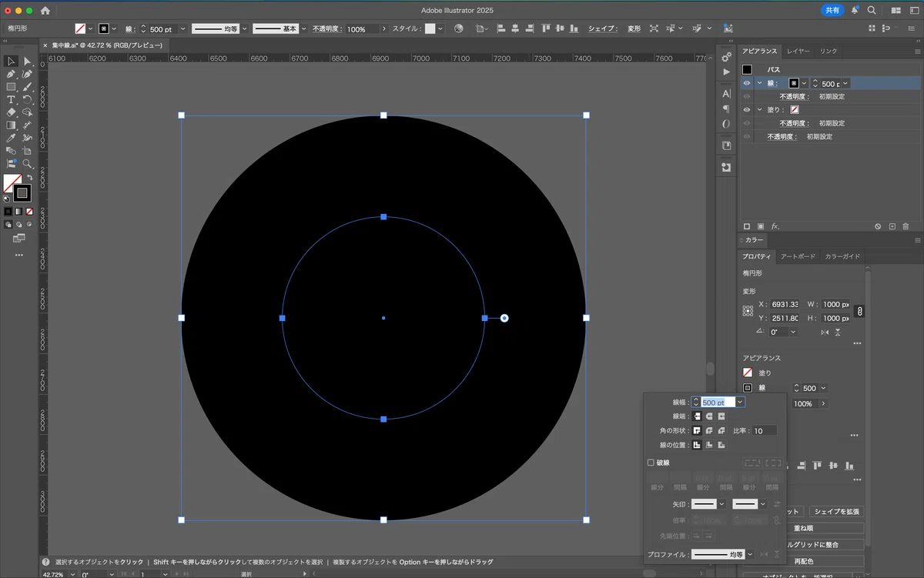The height and width of the screenshot is (578, 924).
Task: Select round cap for 線端
Action: click(x=709, y=416)
